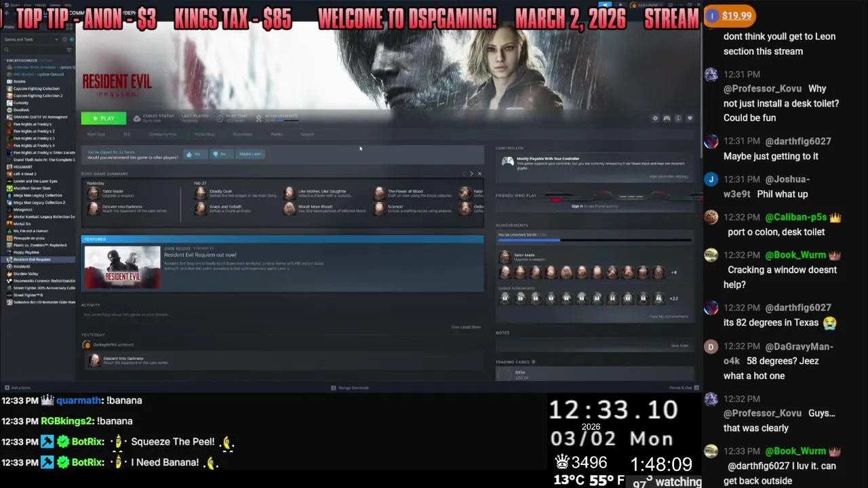Show +4 more unlocked achievements

tap(673, 272)
